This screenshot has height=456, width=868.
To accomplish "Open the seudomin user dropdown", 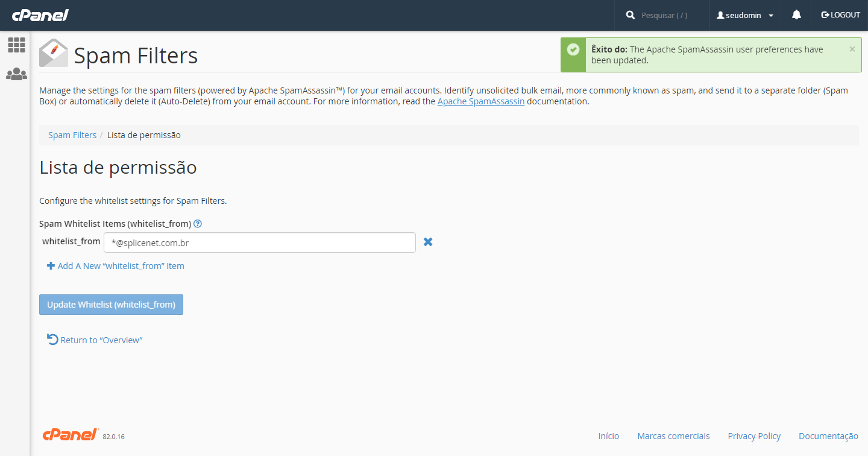I will point(745,15).
